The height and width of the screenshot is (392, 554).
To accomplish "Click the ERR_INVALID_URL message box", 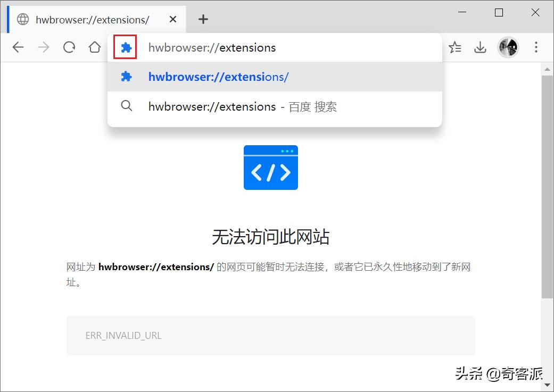I will (270, 335).
